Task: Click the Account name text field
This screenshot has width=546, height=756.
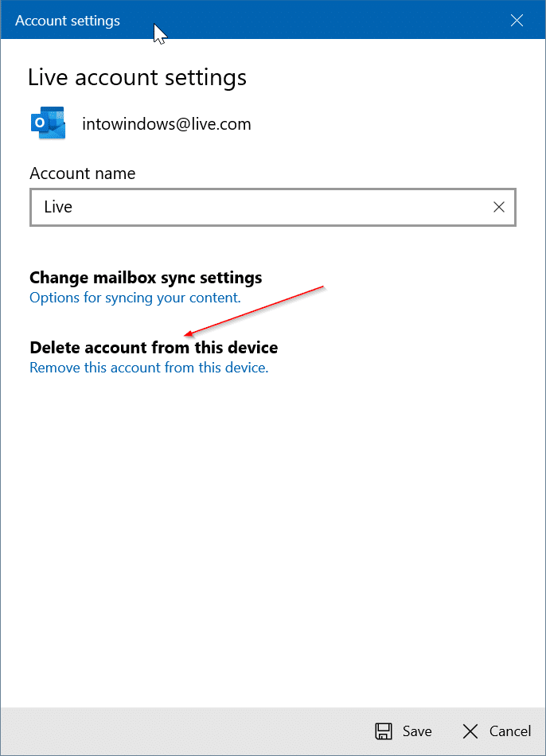Action: point(273,207)
